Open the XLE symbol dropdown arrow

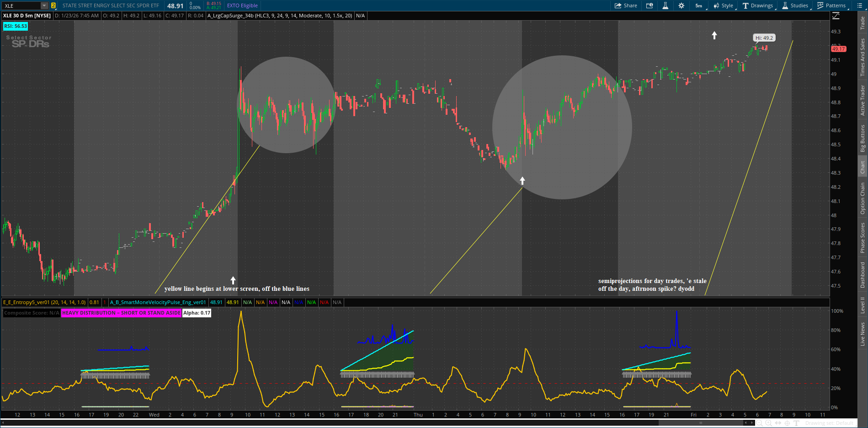[x=44, y=5]
